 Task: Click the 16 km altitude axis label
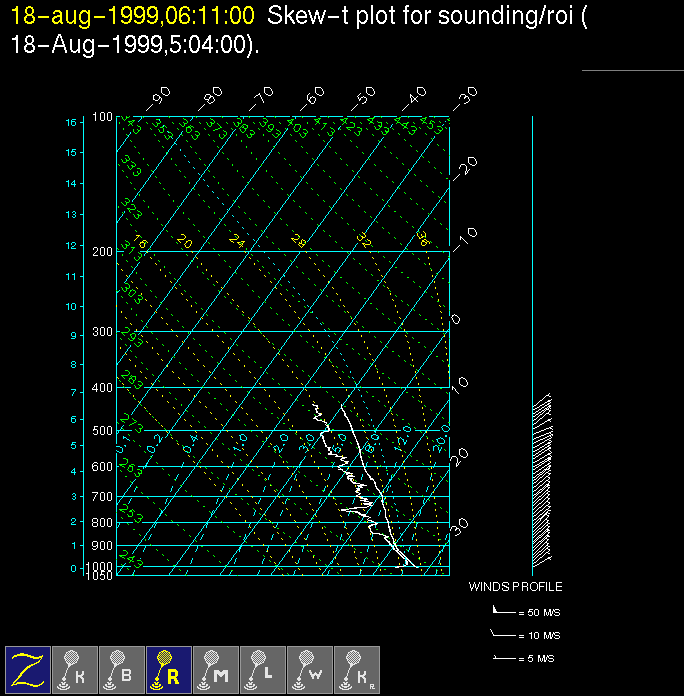[71, 122]
